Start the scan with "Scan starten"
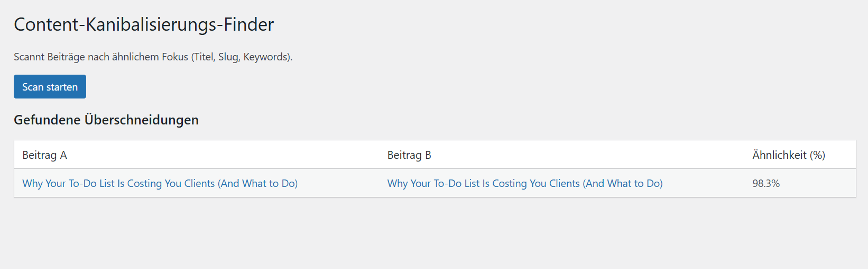Screen dimensions: 868x269 [x=50, y=87]
